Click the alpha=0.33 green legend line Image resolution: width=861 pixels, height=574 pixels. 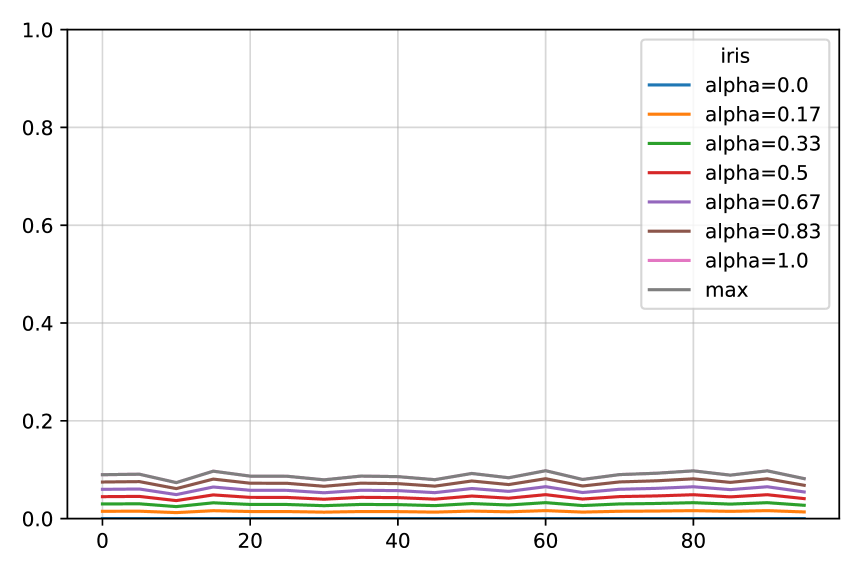pos(669,143)
